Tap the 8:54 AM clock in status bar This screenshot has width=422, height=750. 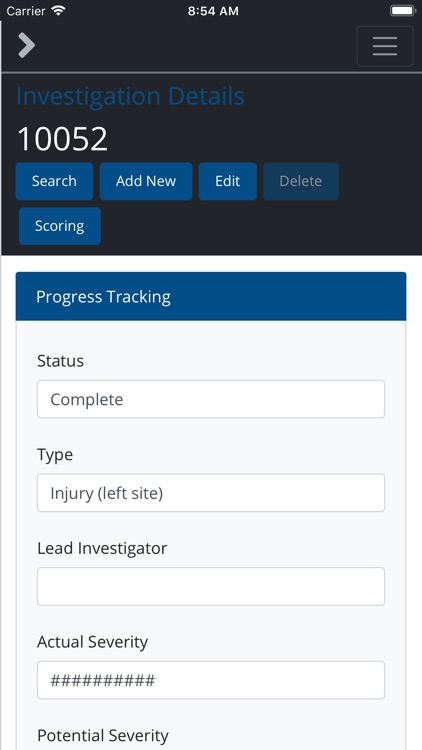tap(213, 11)
